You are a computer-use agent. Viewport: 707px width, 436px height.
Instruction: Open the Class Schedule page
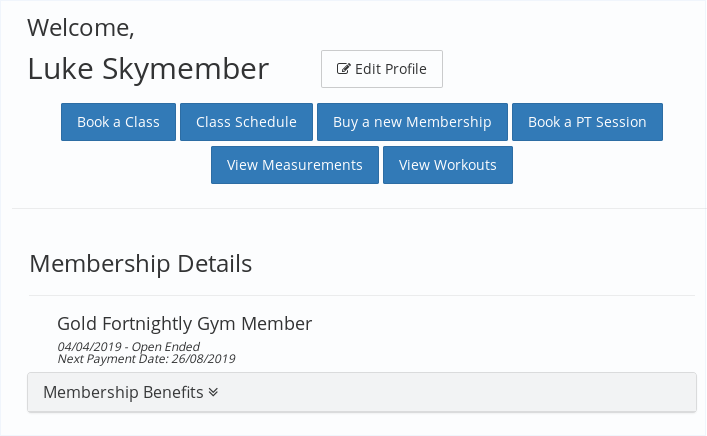pyautogui.click(x=246, y=122)
